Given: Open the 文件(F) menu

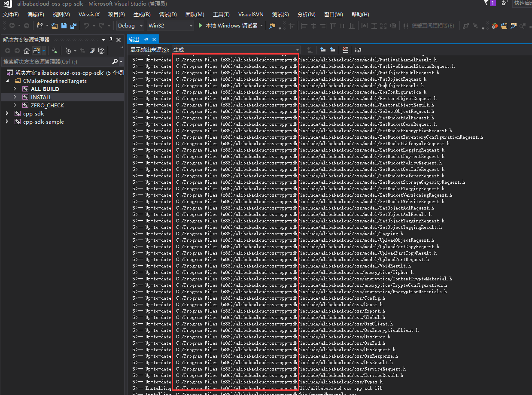Looking at the screenshot, I should 11,15.
